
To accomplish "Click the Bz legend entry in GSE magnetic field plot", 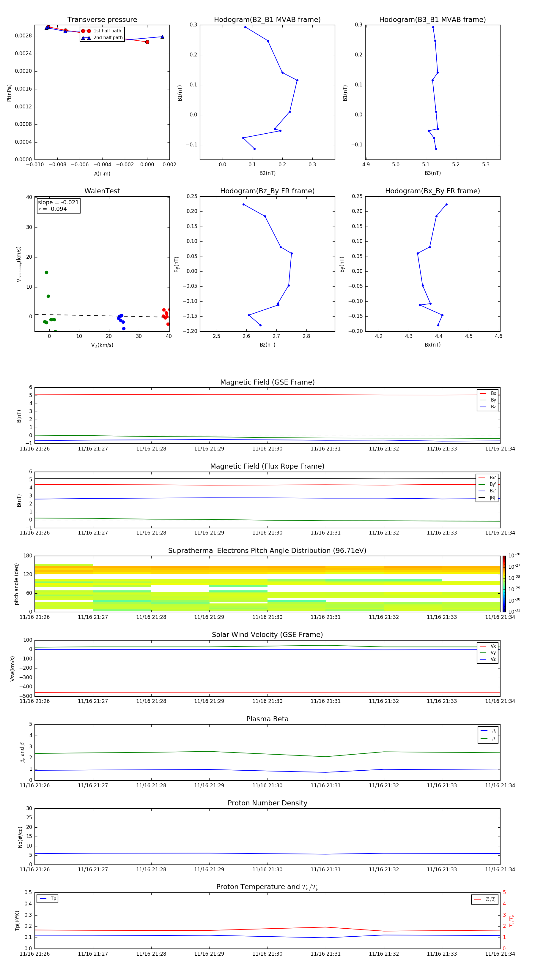I will tap(488, 407).
